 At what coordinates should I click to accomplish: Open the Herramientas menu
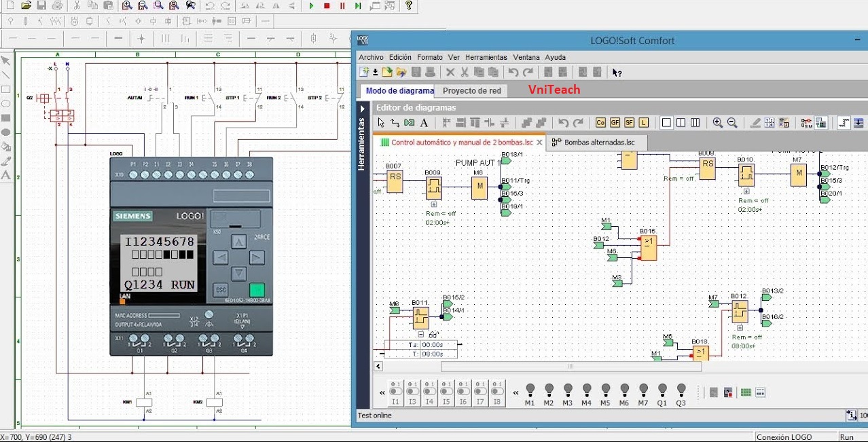tap(486, 57)
